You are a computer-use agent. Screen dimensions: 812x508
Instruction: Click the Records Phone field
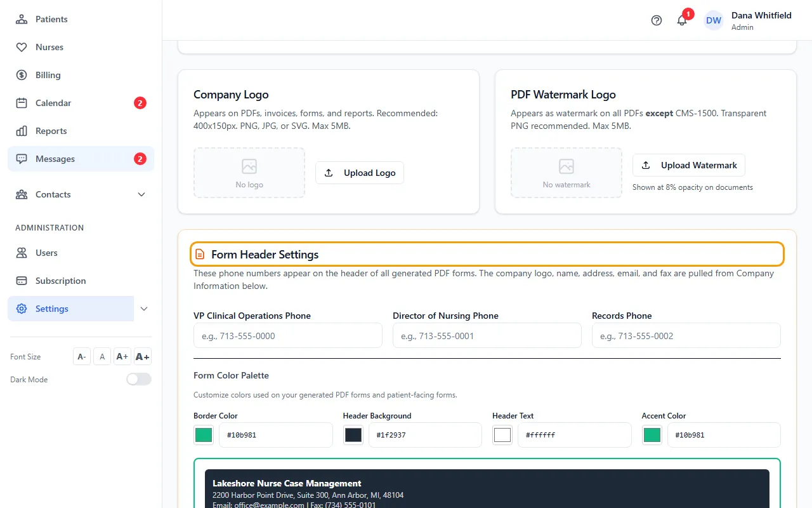point(686,335)
